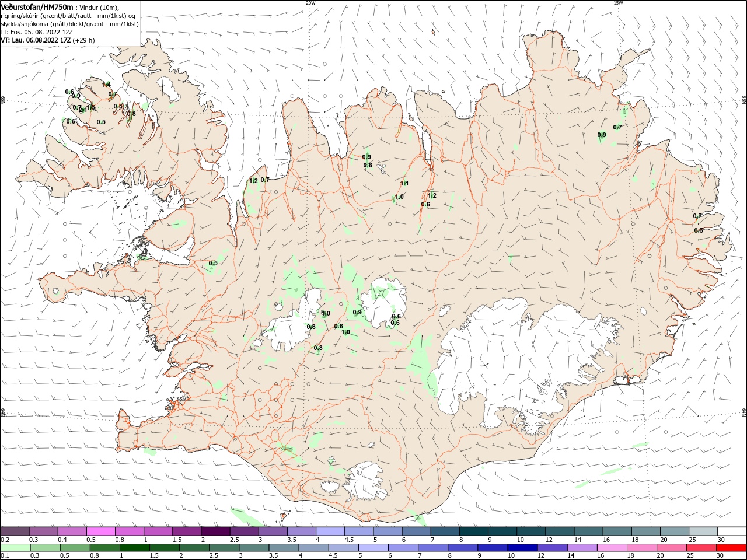Click the bright red swatch labeled 30

pyautogui.click(x=731, y=548)
